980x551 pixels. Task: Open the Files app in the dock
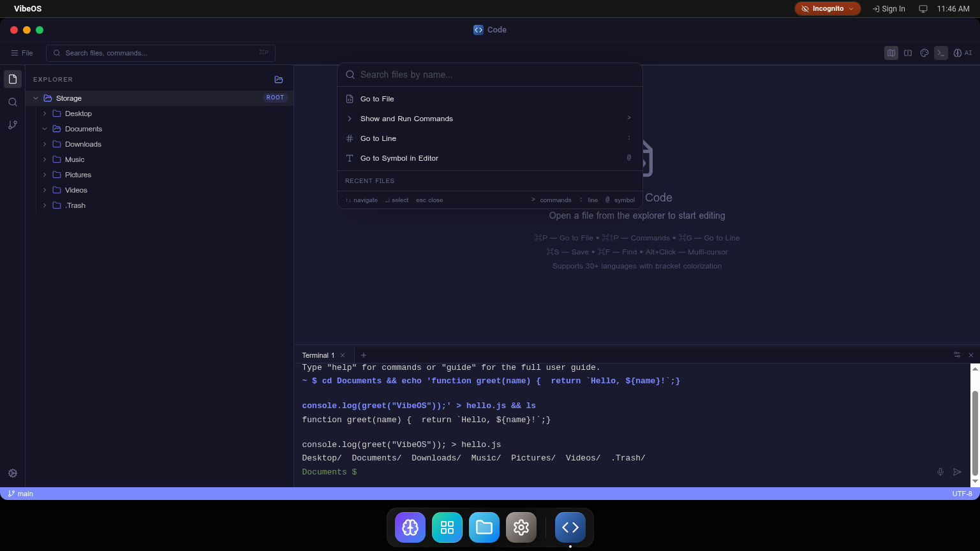484,527
